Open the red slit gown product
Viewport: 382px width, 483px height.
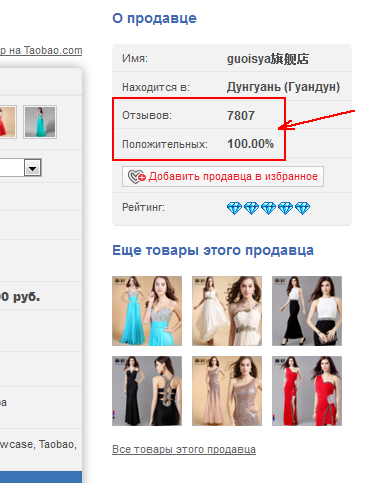(307, 391)
